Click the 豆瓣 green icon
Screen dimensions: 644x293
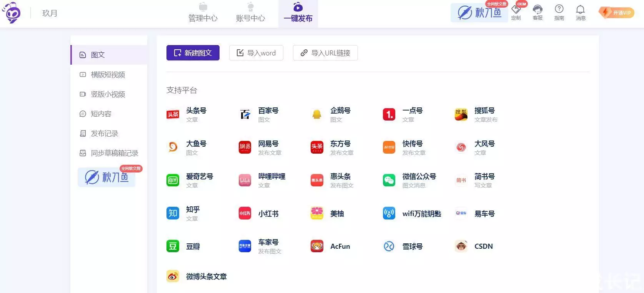[x=173, y=246]
